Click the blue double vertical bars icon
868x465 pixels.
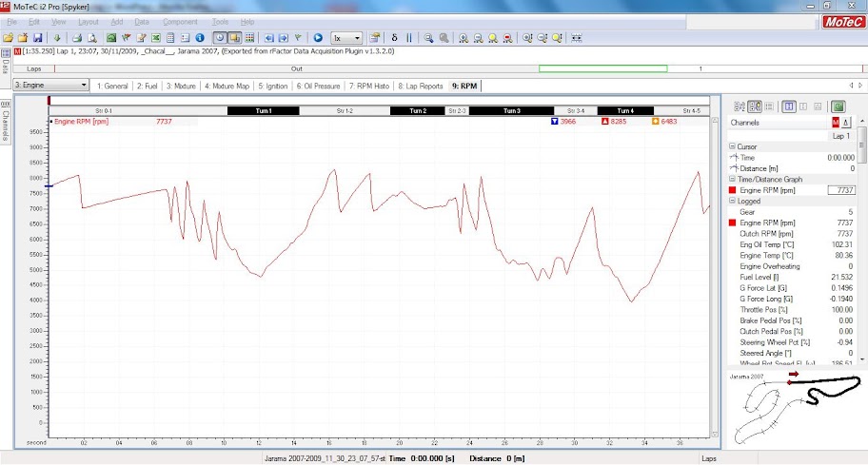pos(409,38)
